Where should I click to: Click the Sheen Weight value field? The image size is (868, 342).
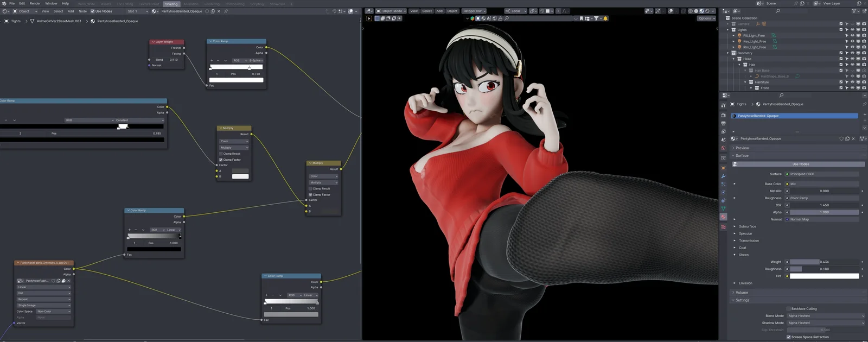click(824, 262)
